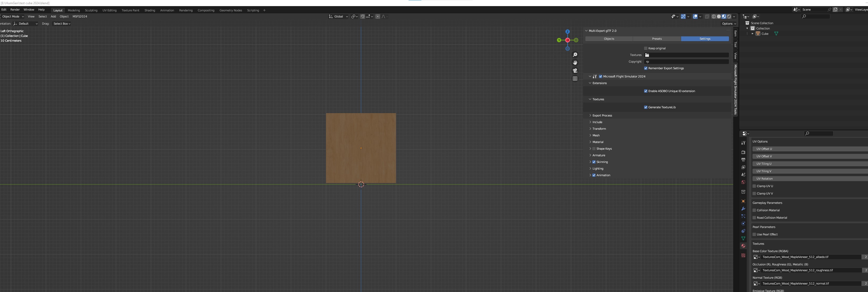The height and width of the screenshot is (292, 868).
Task: Toggle X-ray display icon
Action: point(707,16)
